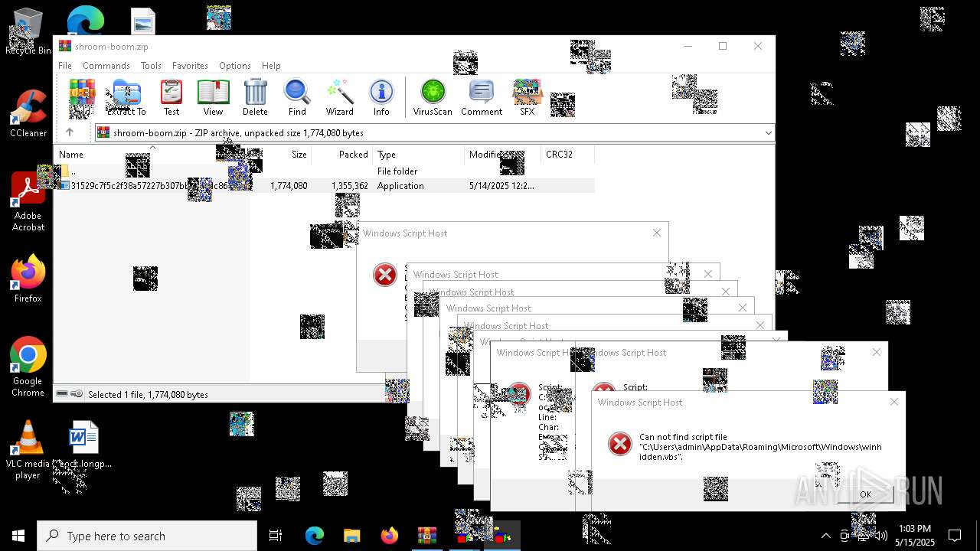The image size is (980, 551).
Task: Add a Comment to the archive
Action: [482, 97]
